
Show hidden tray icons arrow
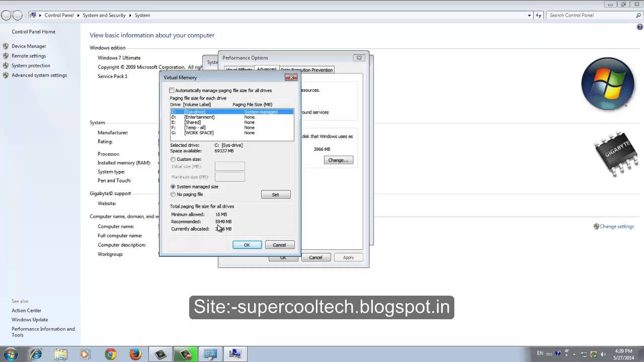coord(574,354)
